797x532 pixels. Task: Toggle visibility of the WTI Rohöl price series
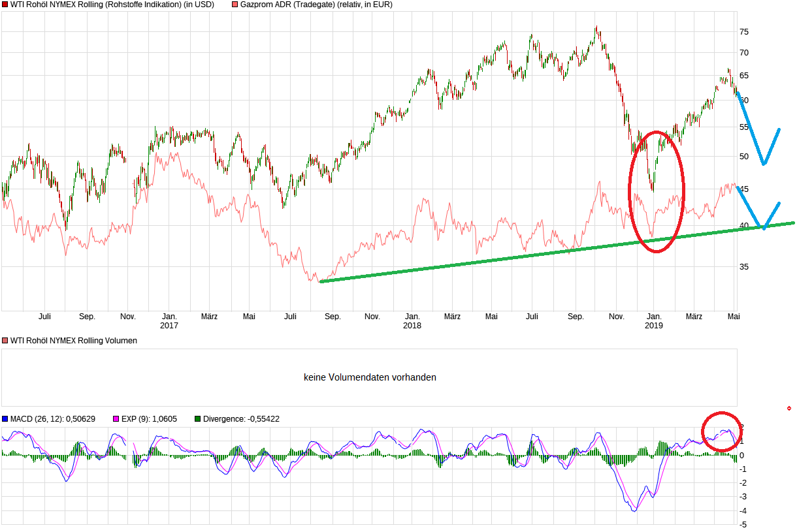tap(5, 4)
